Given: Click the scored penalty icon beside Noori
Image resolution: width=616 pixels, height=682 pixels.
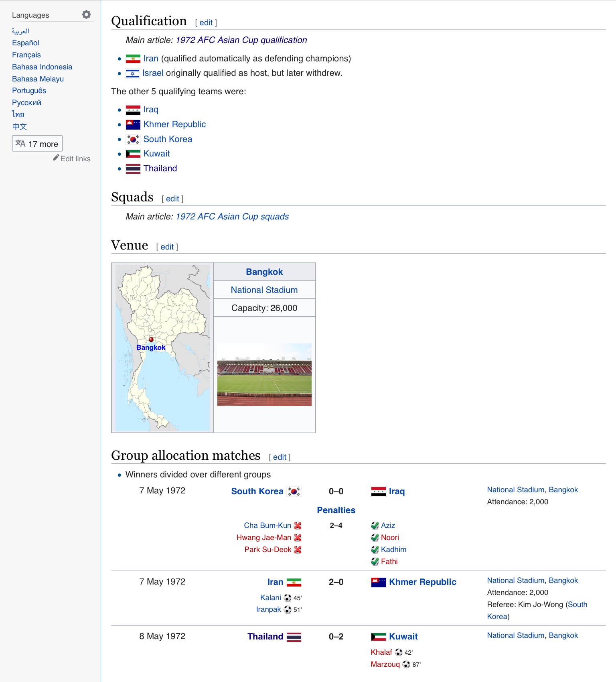Looking at the screenshot, I should click(x=375, y=538).
